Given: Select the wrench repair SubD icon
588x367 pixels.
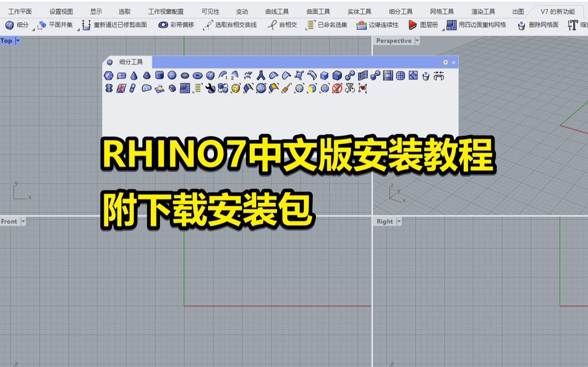Looking at the screenshot, I should [x=210, y=88].
